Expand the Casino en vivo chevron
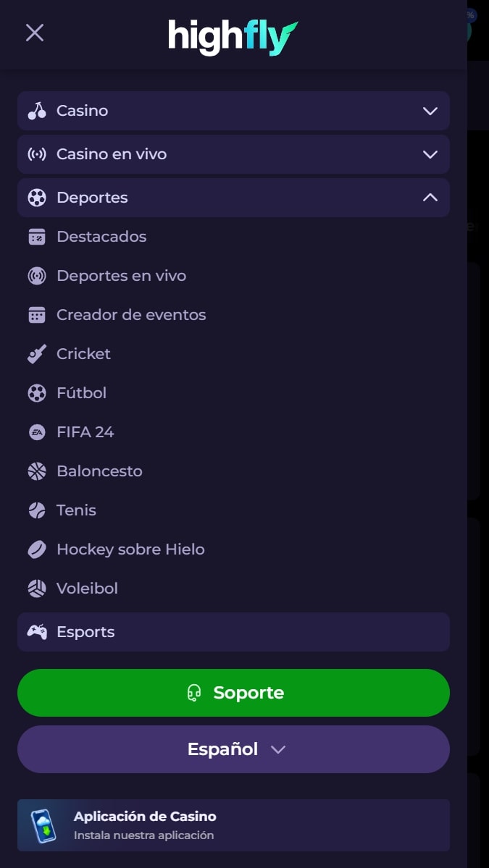Image resolution: width=489 pixels, height=868 pixels. pyautogui.click(x=430, y=154)
